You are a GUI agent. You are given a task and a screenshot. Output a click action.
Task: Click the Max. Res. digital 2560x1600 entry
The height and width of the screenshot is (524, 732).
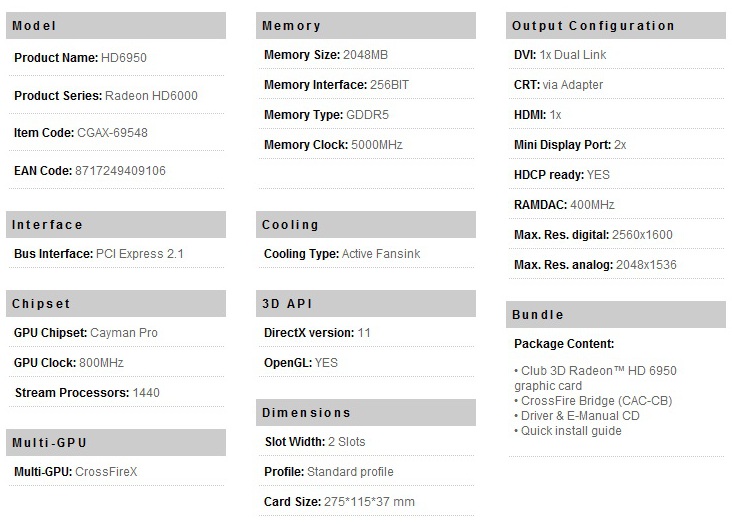[x=593, y=234]
